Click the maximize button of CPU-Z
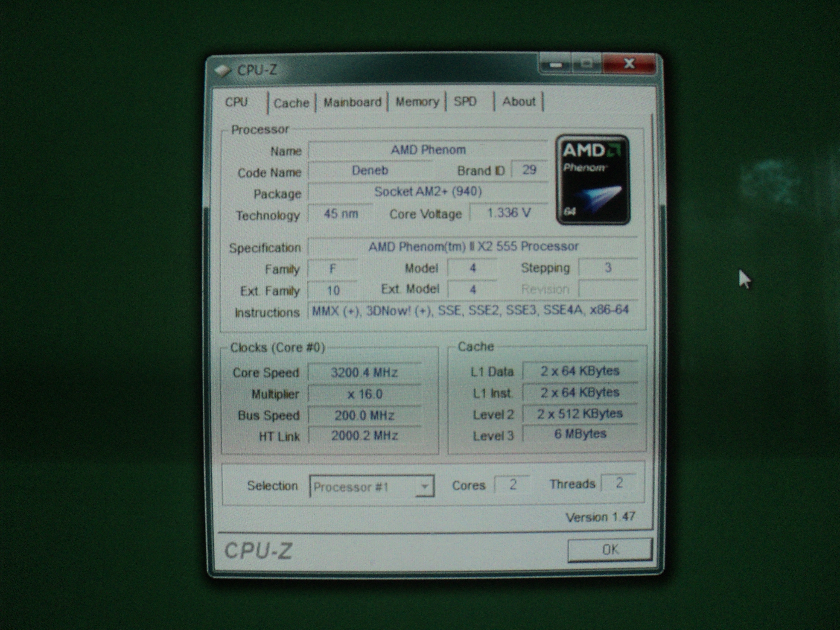This screenshot has width=840, height=630. (586, 63)
